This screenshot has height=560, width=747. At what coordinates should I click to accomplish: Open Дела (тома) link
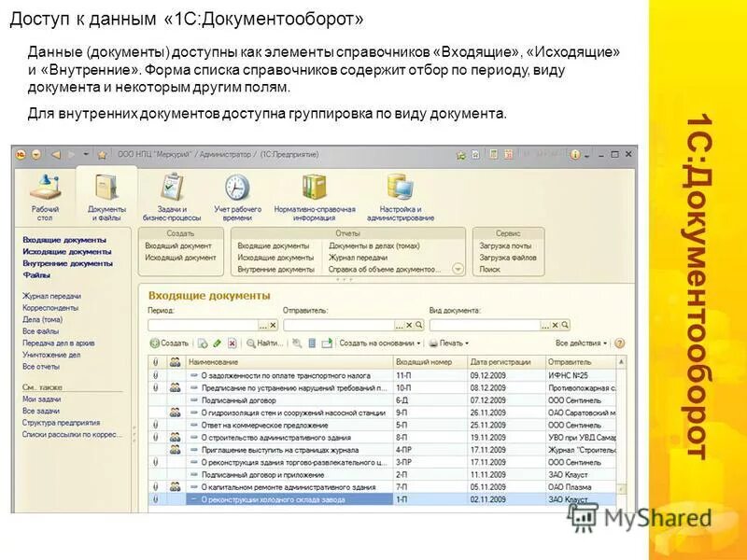coord(42,319)
